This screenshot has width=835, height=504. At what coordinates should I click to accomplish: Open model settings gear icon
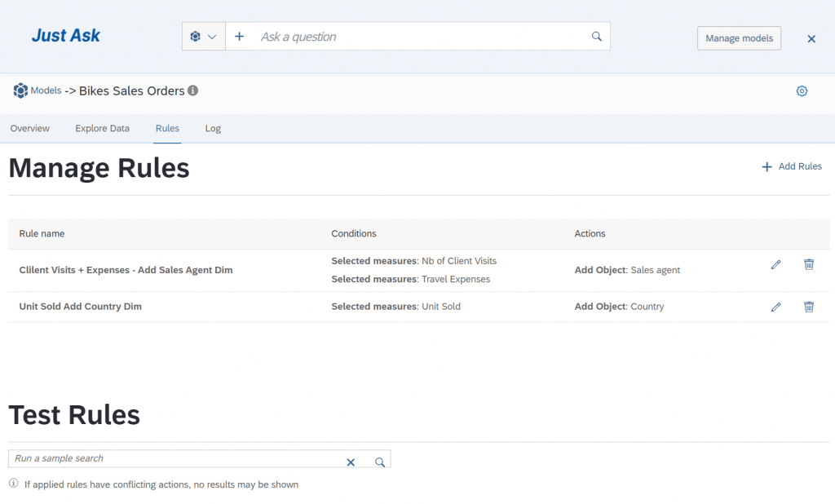click(802, 91)
